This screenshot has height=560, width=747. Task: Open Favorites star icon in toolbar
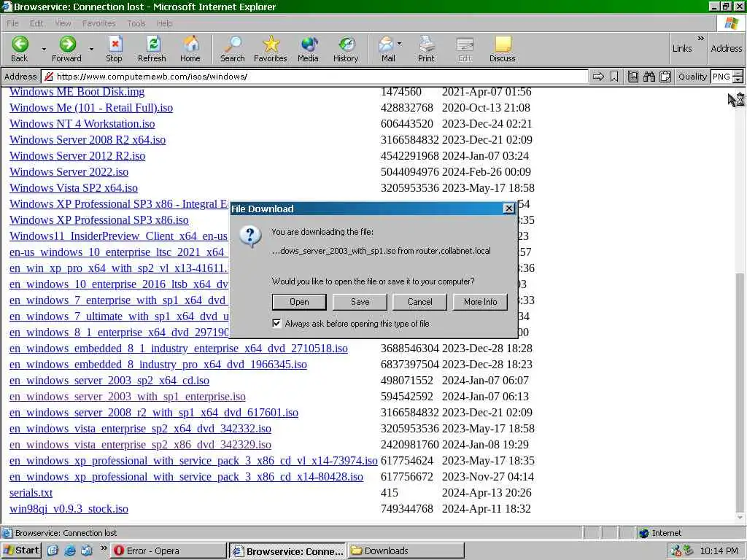pyautogui.click(x=271, y=44)
